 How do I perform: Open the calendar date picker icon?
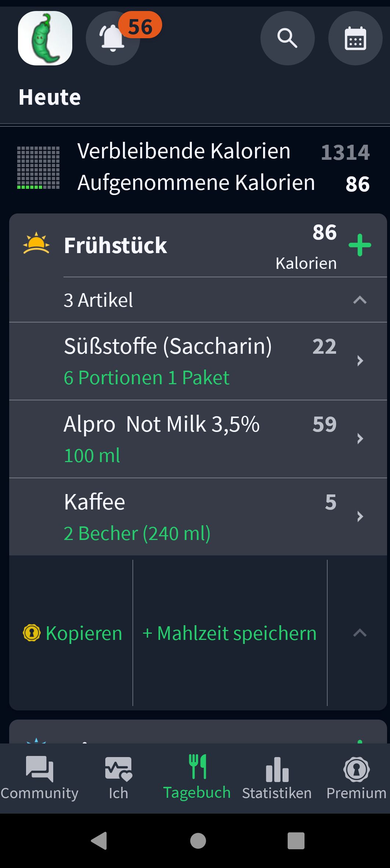pyautogui.click(x=355, y=38)
